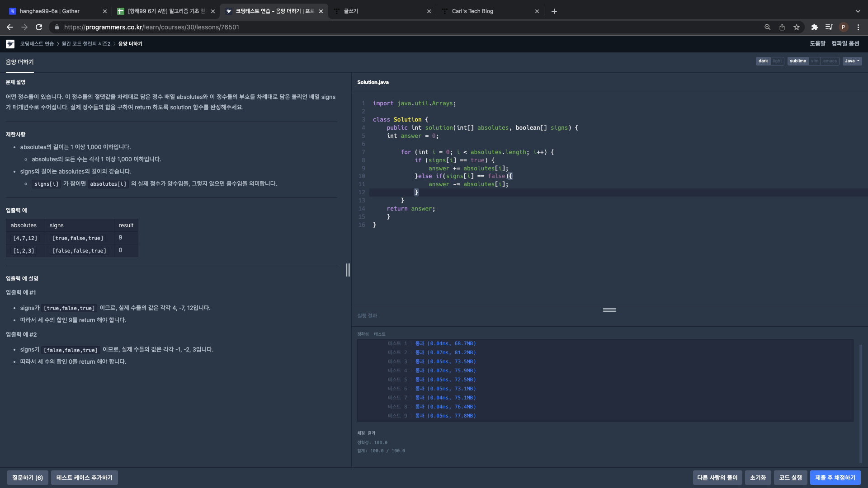
Task: Open Chrome three-dot menu
Action: tap(858, 27)
